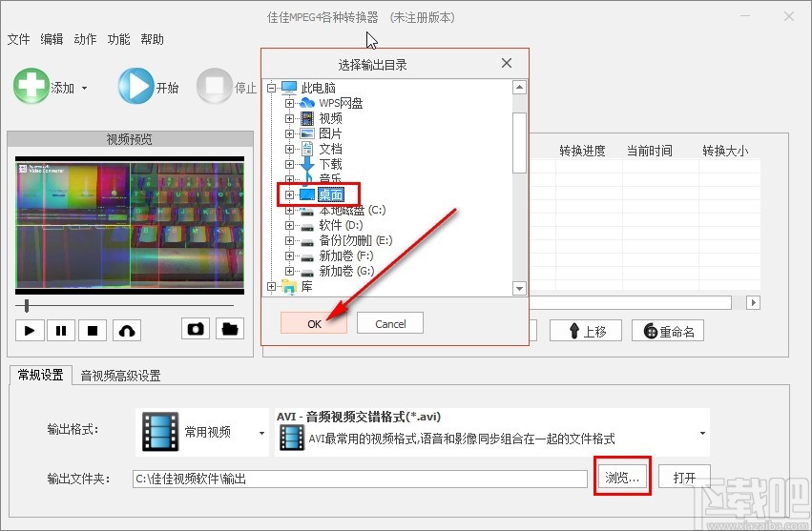Click the 浏览... browse button

click(x=622, y=477)
